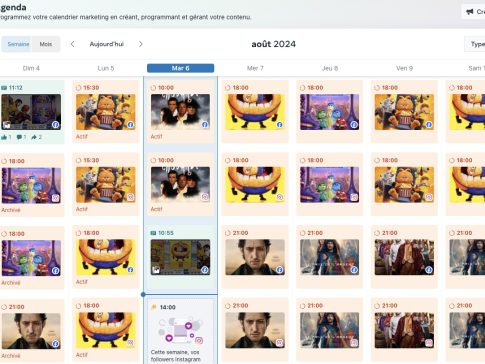
Task: Click the Aujourd'hui button
Action: (x=107, y=44)
